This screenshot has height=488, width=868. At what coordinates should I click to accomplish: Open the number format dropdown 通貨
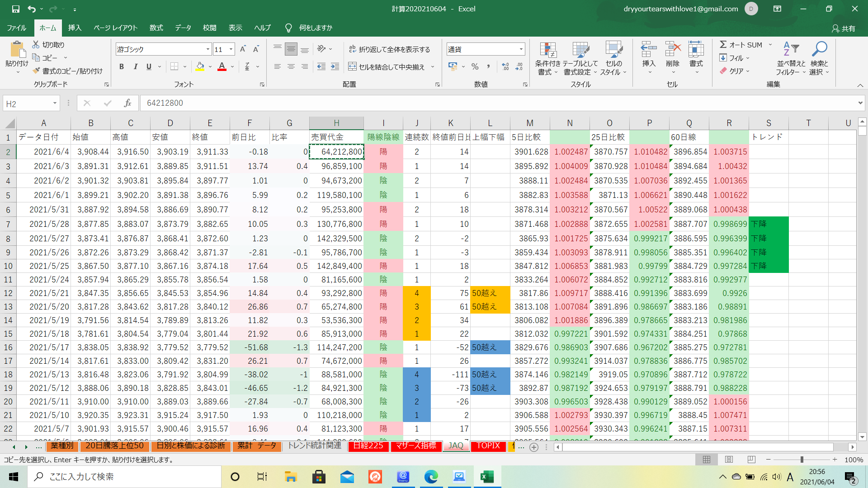coord(521,49)
